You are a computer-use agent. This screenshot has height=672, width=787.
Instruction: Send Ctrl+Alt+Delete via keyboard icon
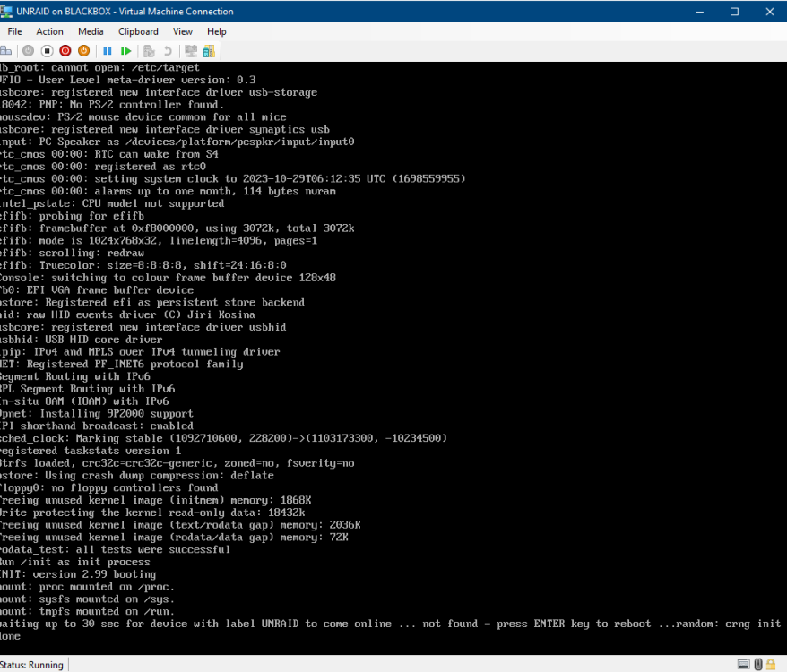6,51
